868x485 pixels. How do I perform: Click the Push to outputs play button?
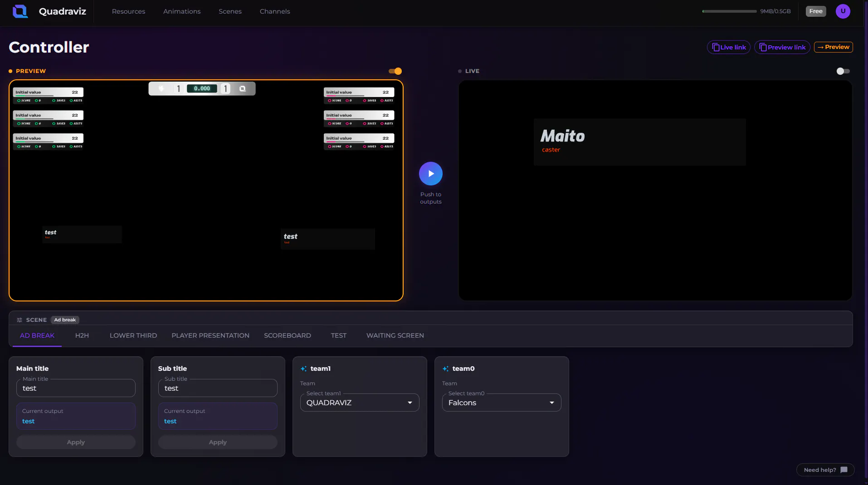pos(430,174)
